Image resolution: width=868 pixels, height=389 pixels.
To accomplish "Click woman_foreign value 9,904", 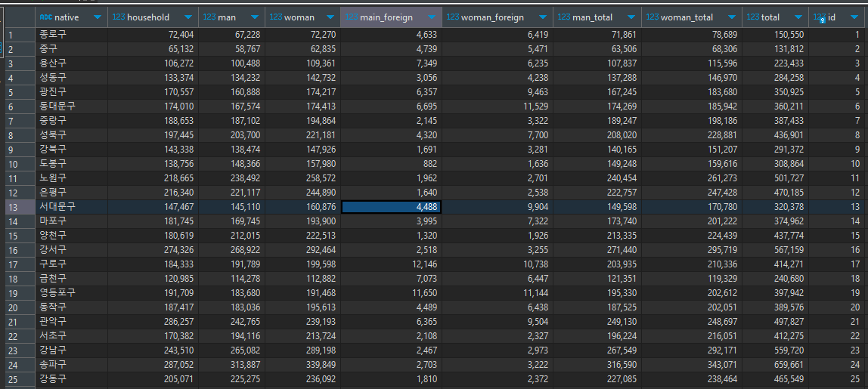I will [497, 206].
